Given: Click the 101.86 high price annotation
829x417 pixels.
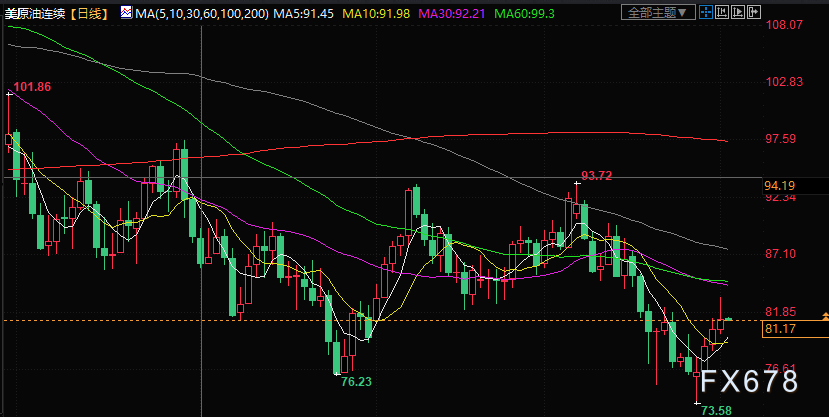Looking at the screenshot, I should [32, 87].
